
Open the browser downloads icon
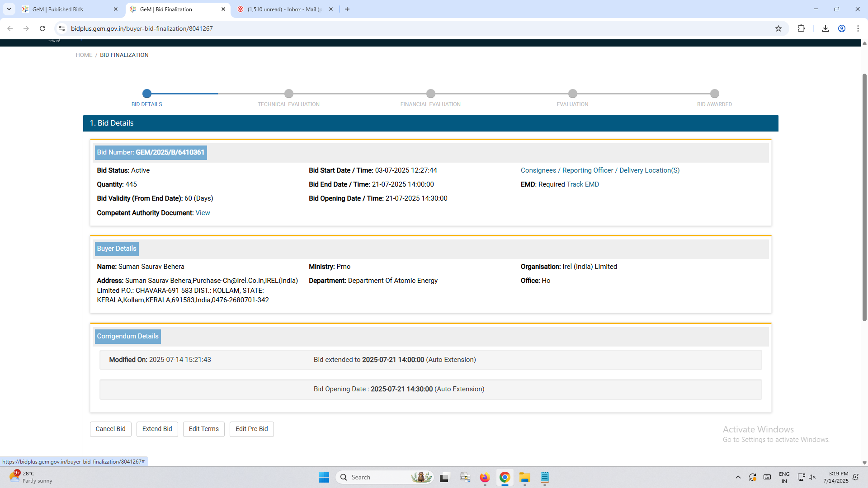826,28
